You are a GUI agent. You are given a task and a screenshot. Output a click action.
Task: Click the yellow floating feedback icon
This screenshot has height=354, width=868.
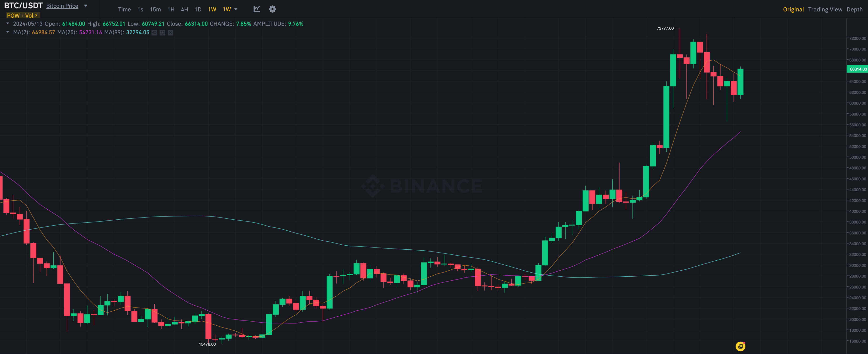(x=740, y=346)
